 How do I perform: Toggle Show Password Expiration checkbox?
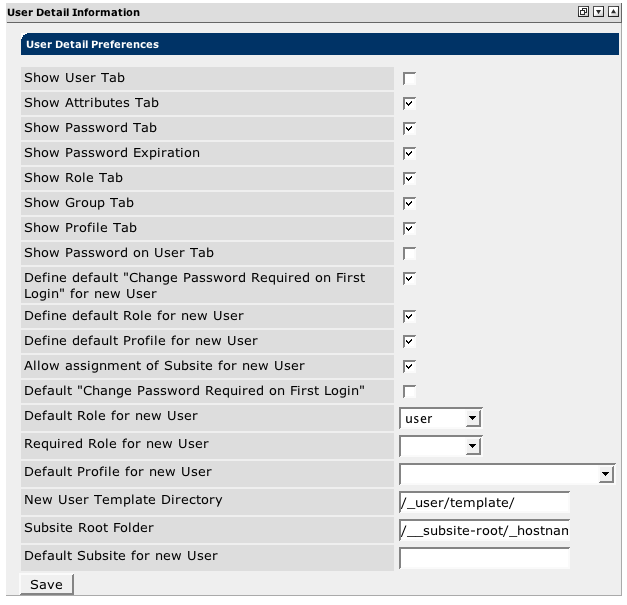coord(409,153)
